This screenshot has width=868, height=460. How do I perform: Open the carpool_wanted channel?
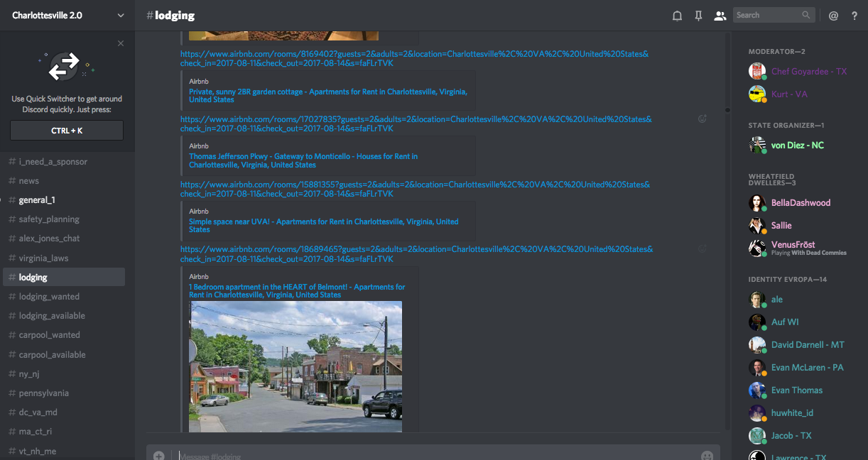point(49,335)
